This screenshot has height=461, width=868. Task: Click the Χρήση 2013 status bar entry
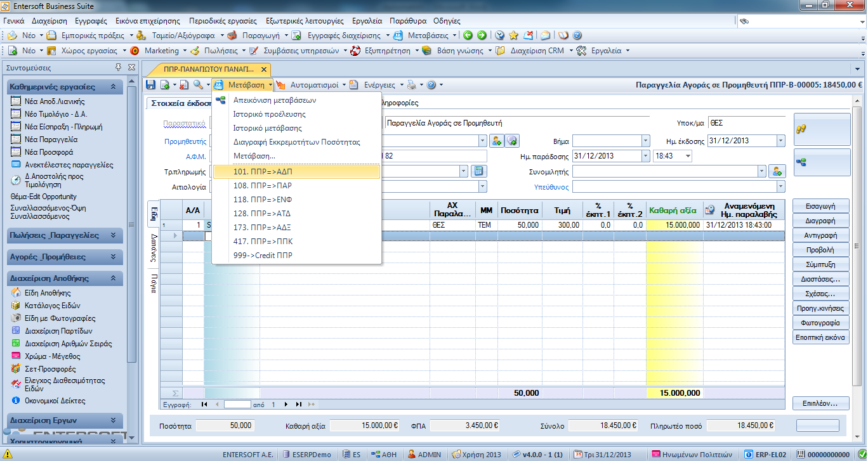point(477,454)
